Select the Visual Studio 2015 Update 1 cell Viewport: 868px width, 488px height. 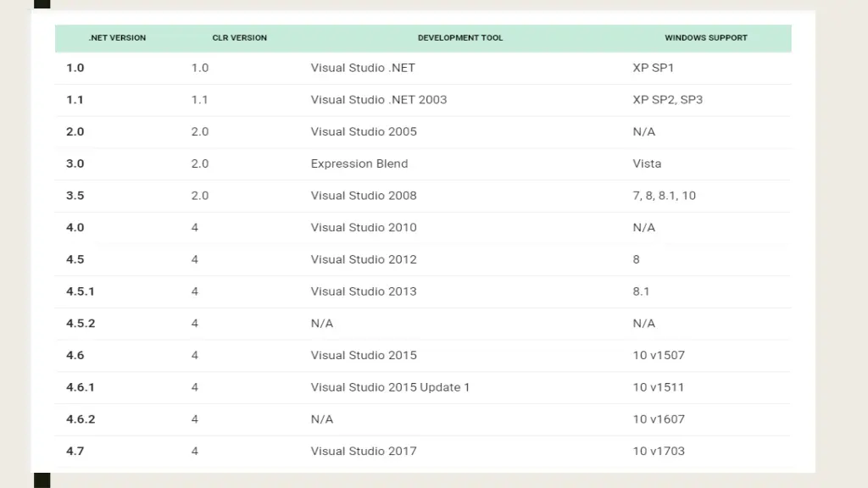point(390,387)
